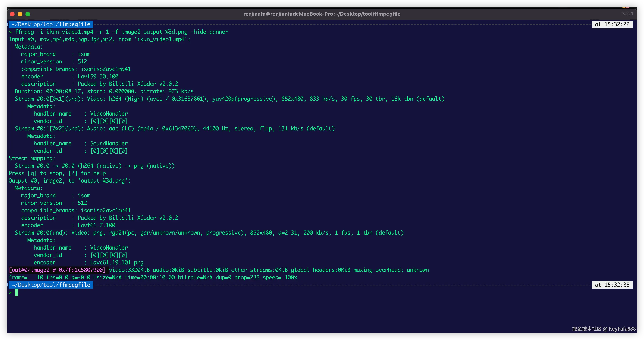Click the 'drop=235' value in frame stats line

[x=247, y=278]
